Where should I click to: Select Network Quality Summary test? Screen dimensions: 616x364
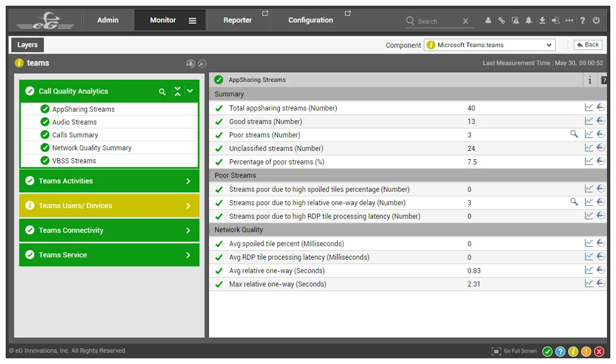point(92,148)
